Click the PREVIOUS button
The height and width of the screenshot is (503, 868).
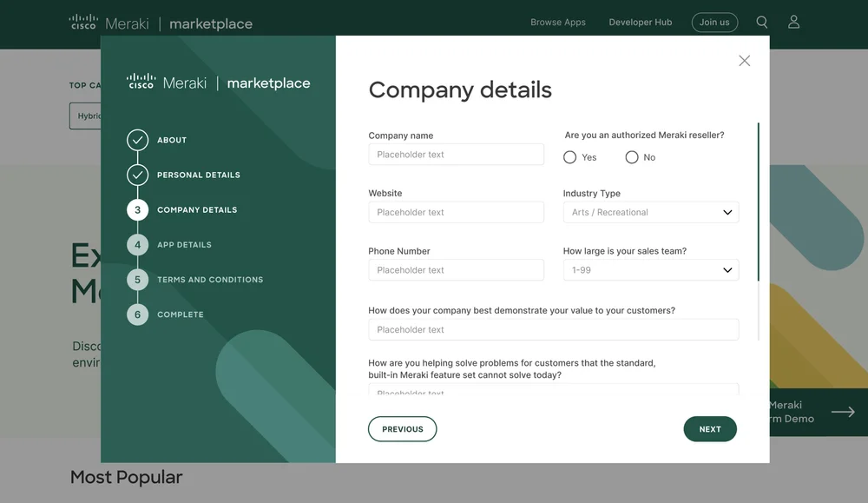[x=403, y=429]
